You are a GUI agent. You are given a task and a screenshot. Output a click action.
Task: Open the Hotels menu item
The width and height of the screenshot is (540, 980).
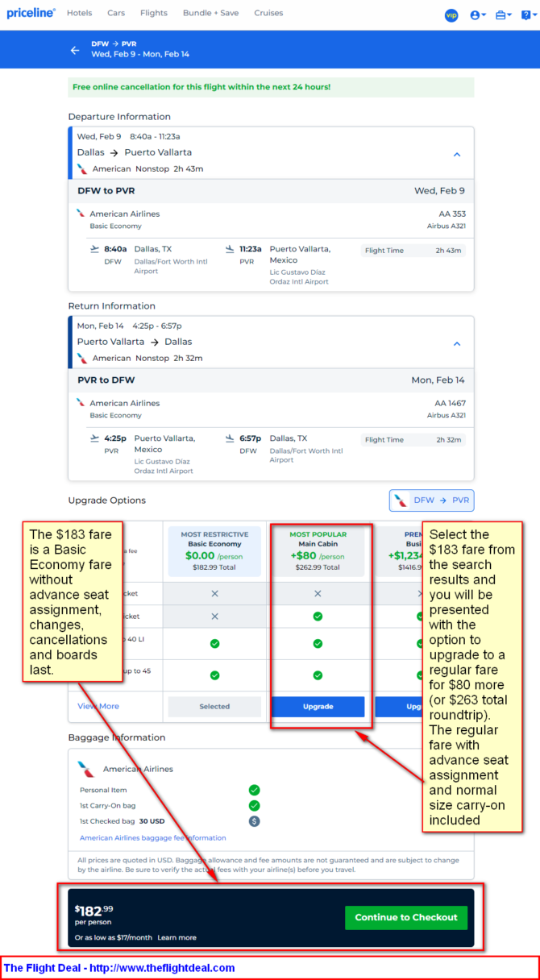pos(79,13)
